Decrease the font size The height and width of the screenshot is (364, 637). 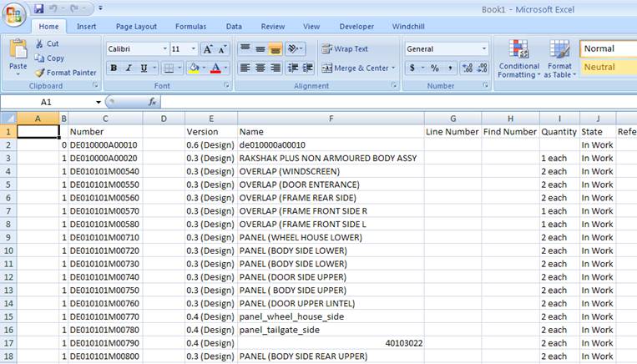(222, 49)
